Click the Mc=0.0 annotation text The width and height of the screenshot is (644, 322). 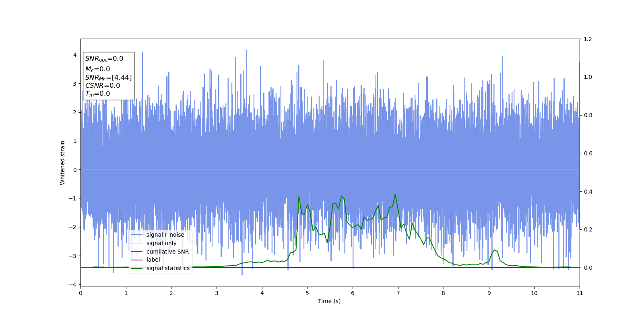point(97,69)
